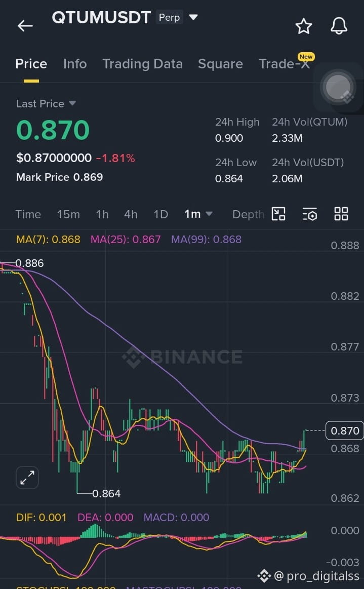Tap the -1.81% change value

[115, 158]
